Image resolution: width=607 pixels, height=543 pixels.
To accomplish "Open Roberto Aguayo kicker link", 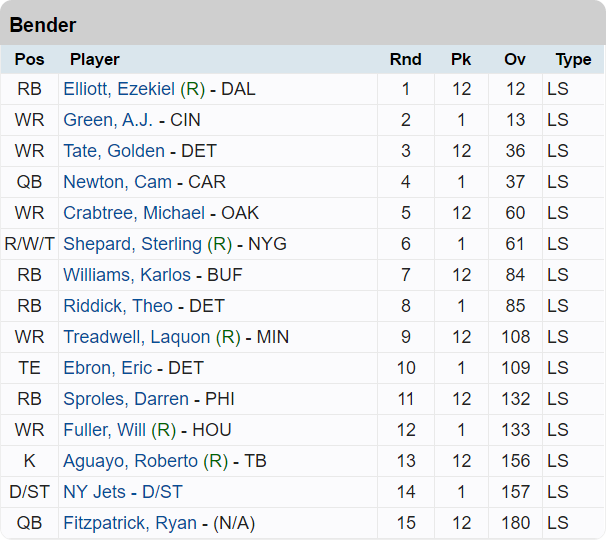I will [130, 461].
